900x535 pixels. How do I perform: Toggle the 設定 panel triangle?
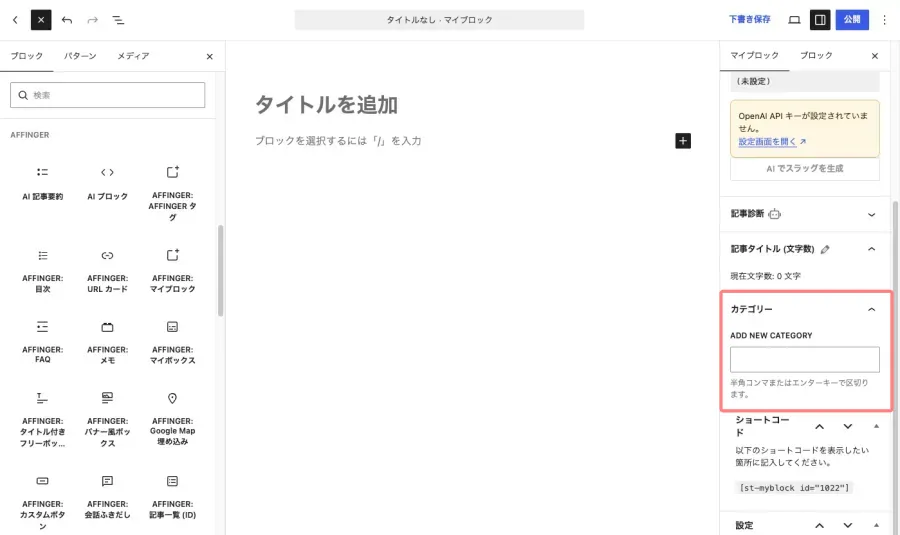[x=876, y=525]
